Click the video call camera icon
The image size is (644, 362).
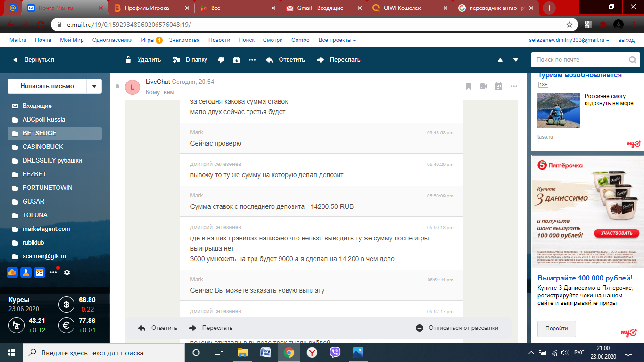484,86
